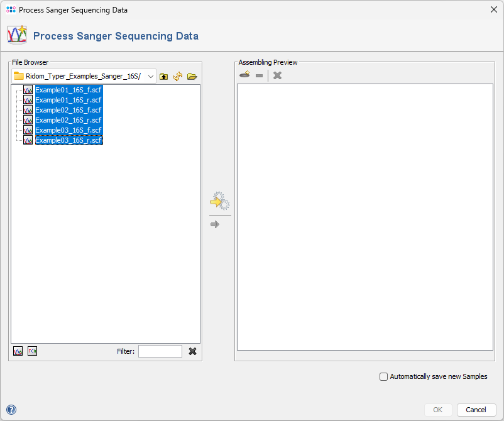Select the Example01_16S_f.scf file
This screenshot has width=504, height=421.
pos(68,90)
